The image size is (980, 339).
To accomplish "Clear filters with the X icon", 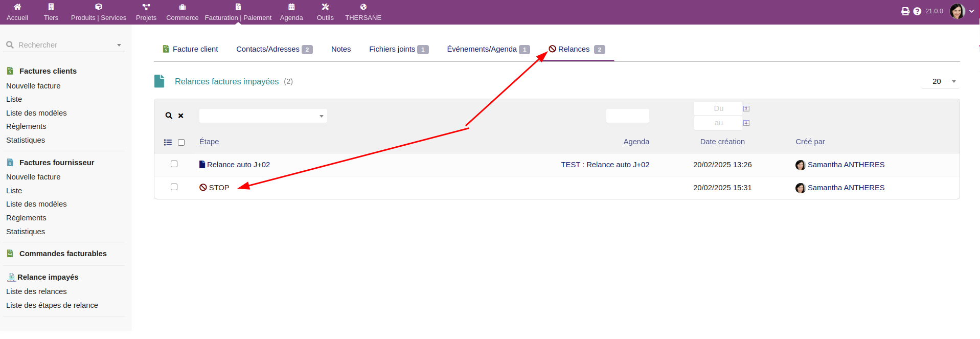I will [x=181, y=116].
